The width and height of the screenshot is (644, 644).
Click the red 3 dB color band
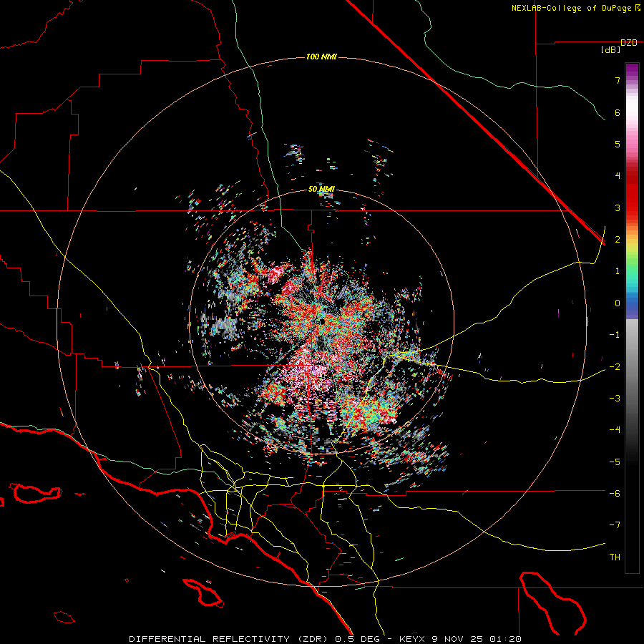632,201
